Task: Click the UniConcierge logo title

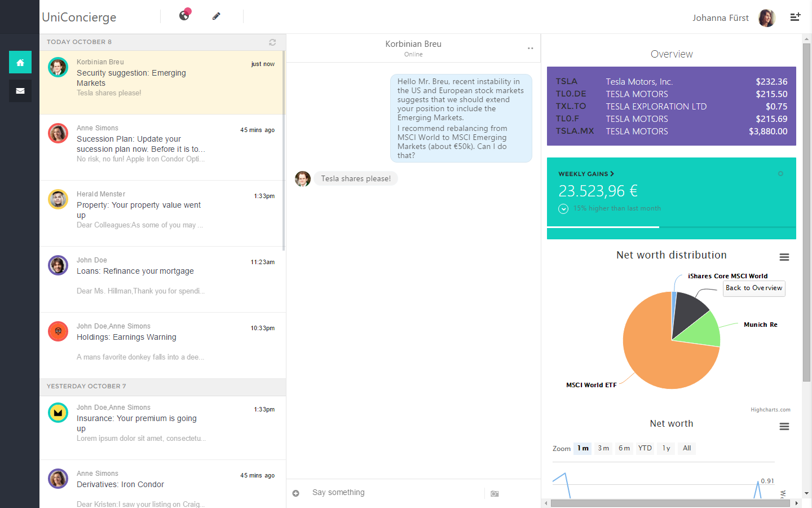Action: [x=79, y=17]
